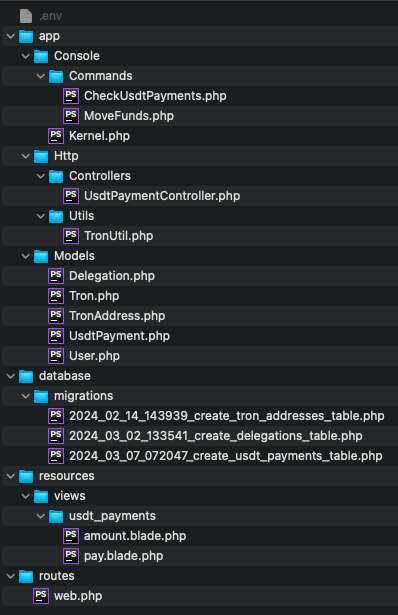Viewport: 398px width, 615px height.
Task: Collapse the usdt_payments folder chevron
Action: 41,517
